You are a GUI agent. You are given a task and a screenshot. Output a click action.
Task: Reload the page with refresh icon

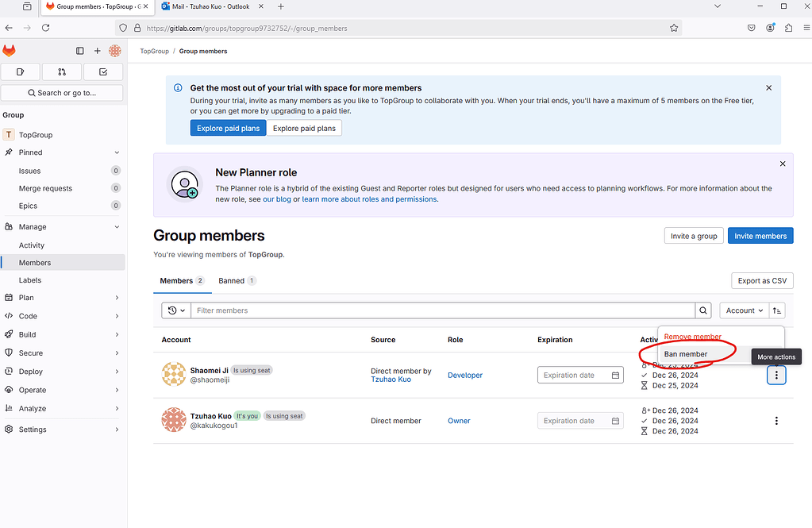pos(45,27)
